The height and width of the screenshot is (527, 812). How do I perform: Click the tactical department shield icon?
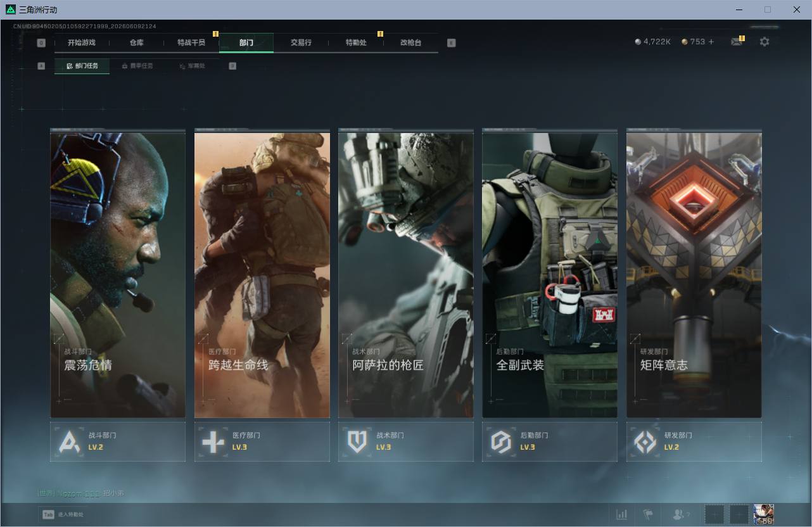point(357,441)
